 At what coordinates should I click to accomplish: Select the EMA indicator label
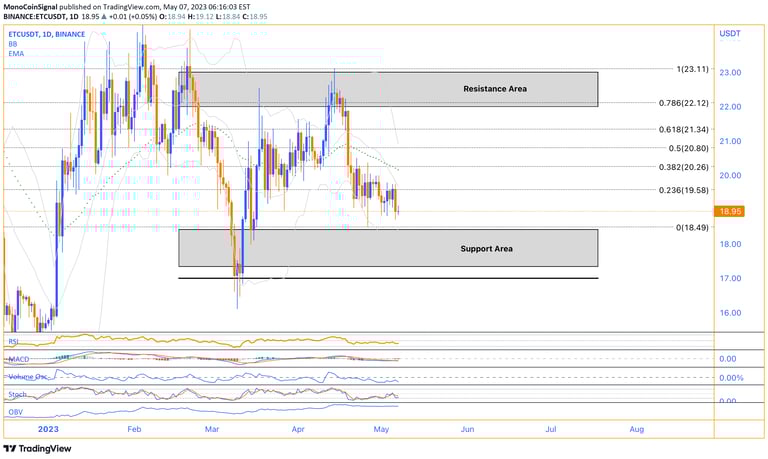click(x=16, y=53)
